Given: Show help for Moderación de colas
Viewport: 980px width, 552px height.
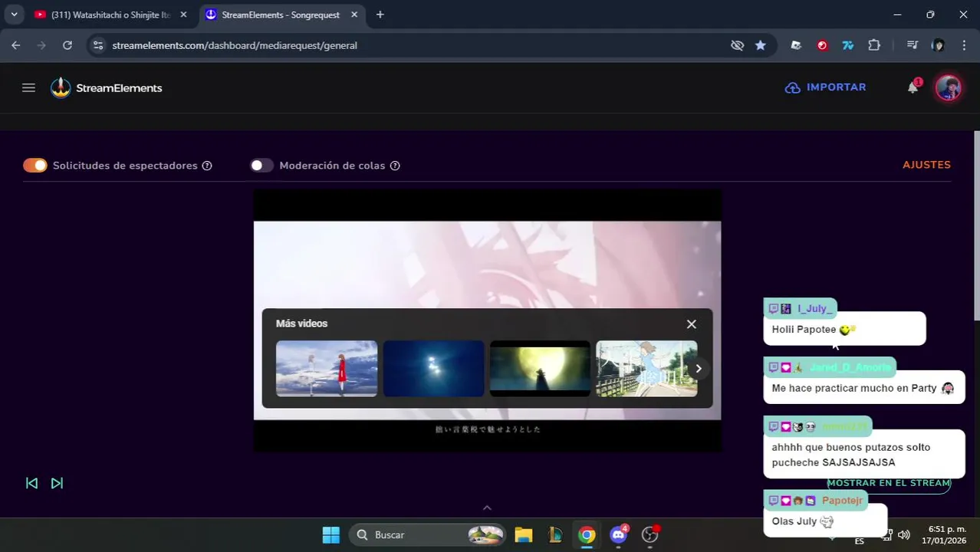Looking at the screenshot, I should (395, 166).
